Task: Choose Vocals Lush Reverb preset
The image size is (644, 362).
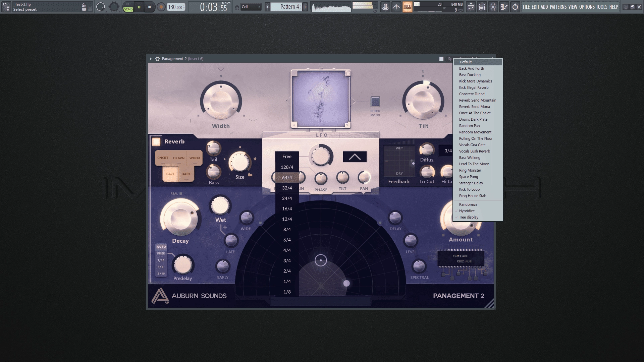Action: point(478,151)
